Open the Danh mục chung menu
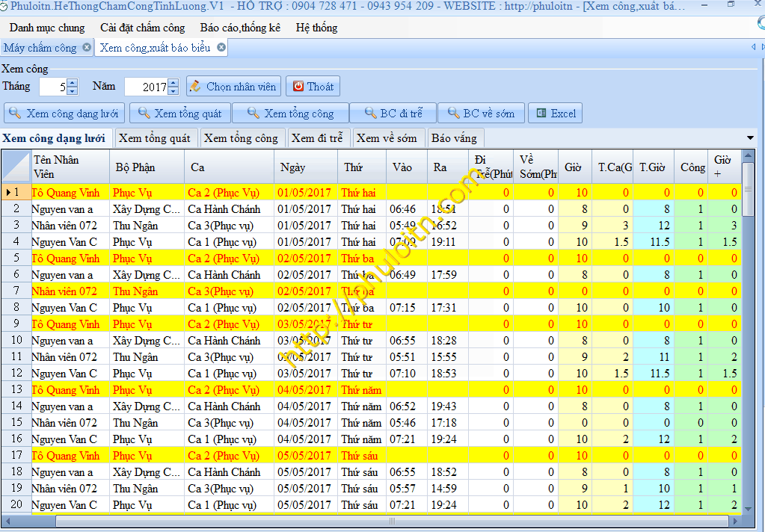765x532 pixels. point(47,28)
